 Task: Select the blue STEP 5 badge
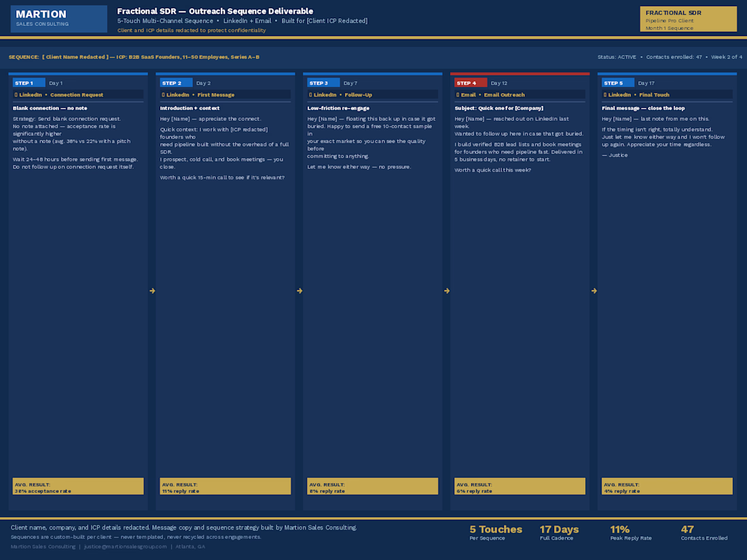[617, 83]
